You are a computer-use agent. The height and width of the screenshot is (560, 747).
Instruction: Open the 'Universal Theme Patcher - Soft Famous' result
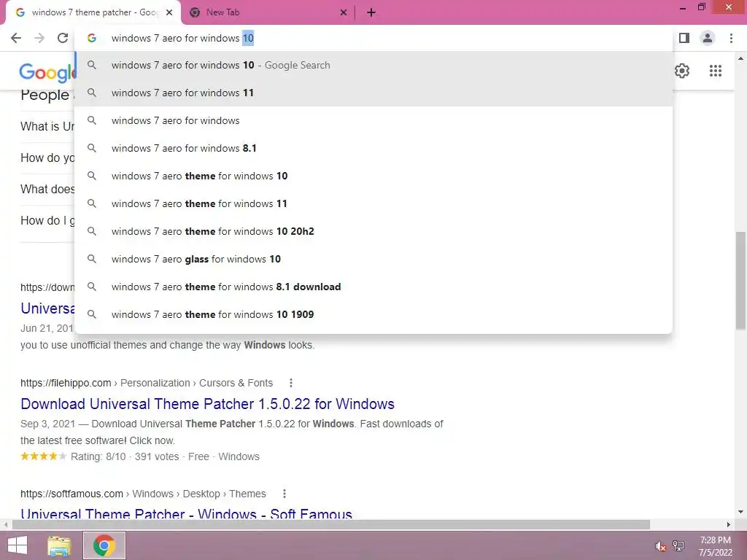[186, 514]
